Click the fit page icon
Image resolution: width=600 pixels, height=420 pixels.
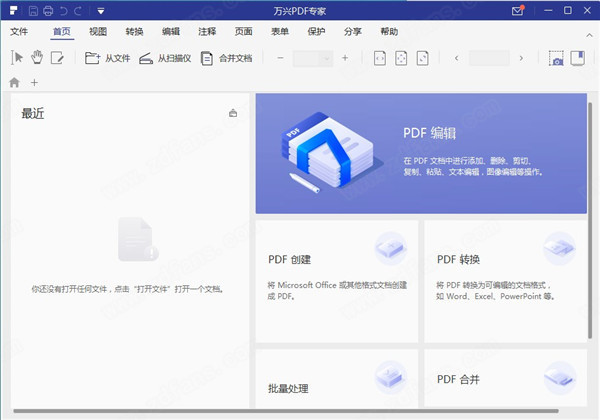pos(401,58)
